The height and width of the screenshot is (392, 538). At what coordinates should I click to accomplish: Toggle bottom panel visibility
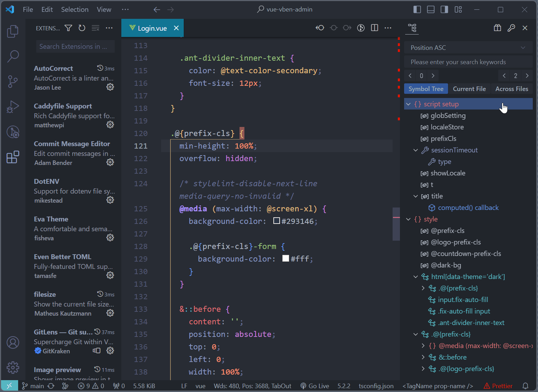(431, 9)
